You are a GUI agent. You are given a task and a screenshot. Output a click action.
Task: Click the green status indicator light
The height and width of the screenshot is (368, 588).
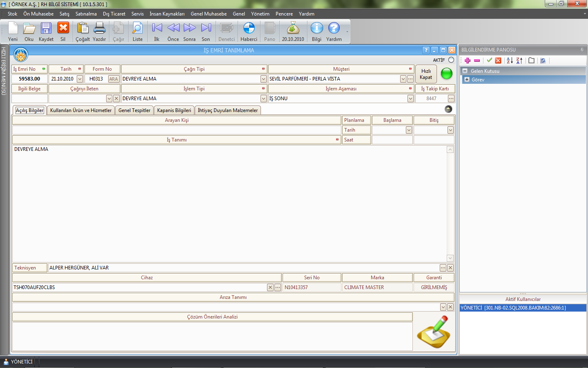tap(447, 74)
